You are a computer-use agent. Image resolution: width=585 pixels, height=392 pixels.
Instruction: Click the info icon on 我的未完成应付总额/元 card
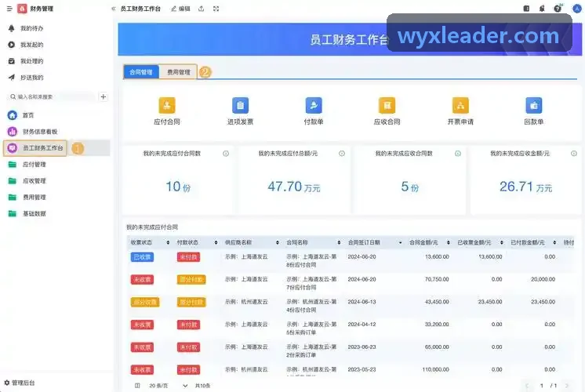click(342, 154)
